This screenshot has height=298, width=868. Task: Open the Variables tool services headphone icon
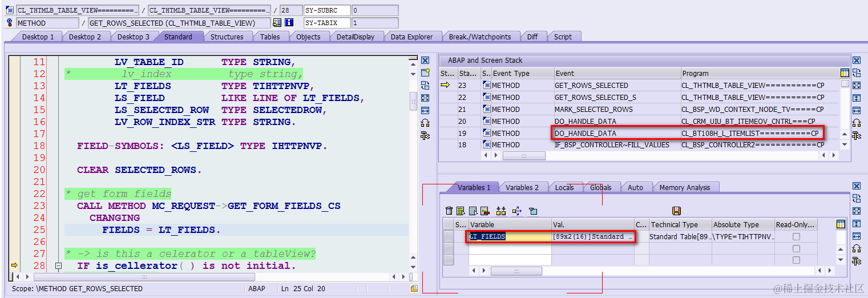point(856,248)
